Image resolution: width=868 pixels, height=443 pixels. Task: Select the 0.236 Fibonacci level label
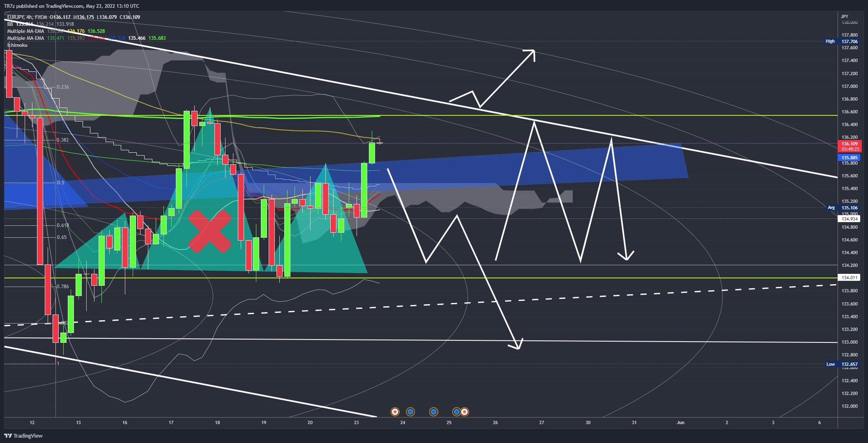pyautogui.click(x=63, y=87)
